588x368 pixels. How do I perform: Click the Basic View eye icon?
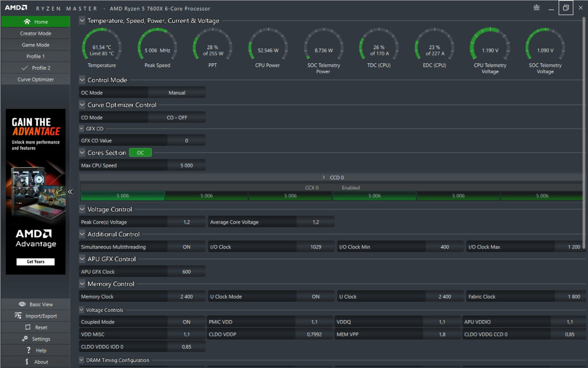[22, 304]
